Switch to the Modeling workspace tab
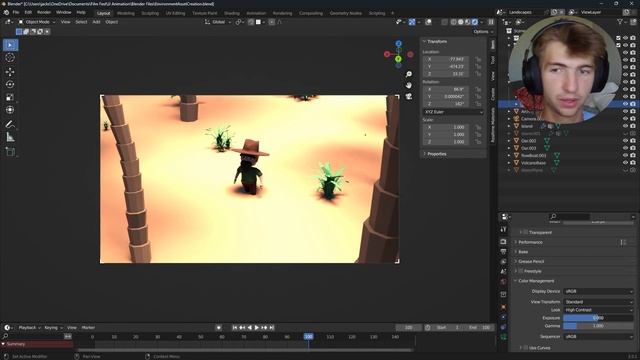The width and height of the screenshot is (640, 360). coord(125,13)
